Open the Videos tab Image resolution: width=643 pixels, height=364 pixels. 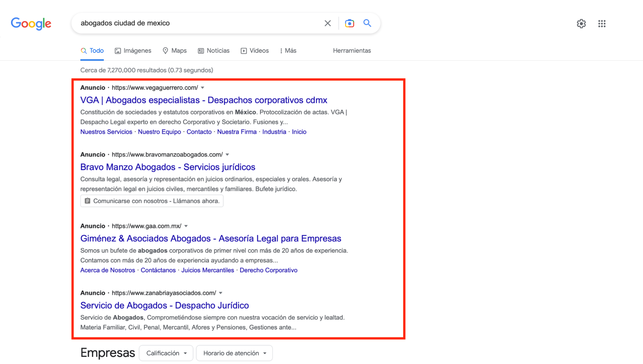[x=255, y=51]
